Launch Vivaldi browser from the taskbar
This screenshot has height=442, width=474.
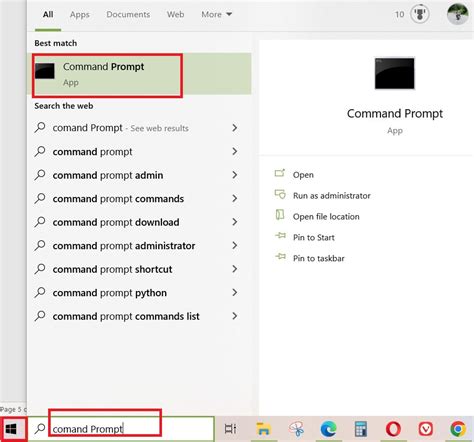click(426, 429)
